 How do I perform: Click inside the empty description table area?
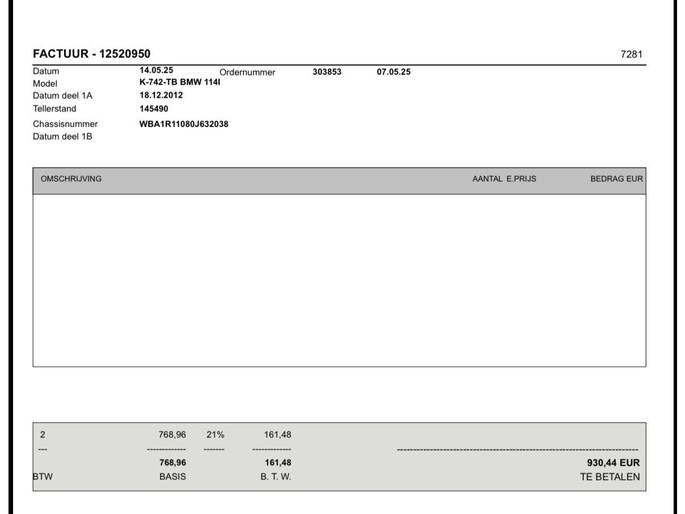pos(339,280)
